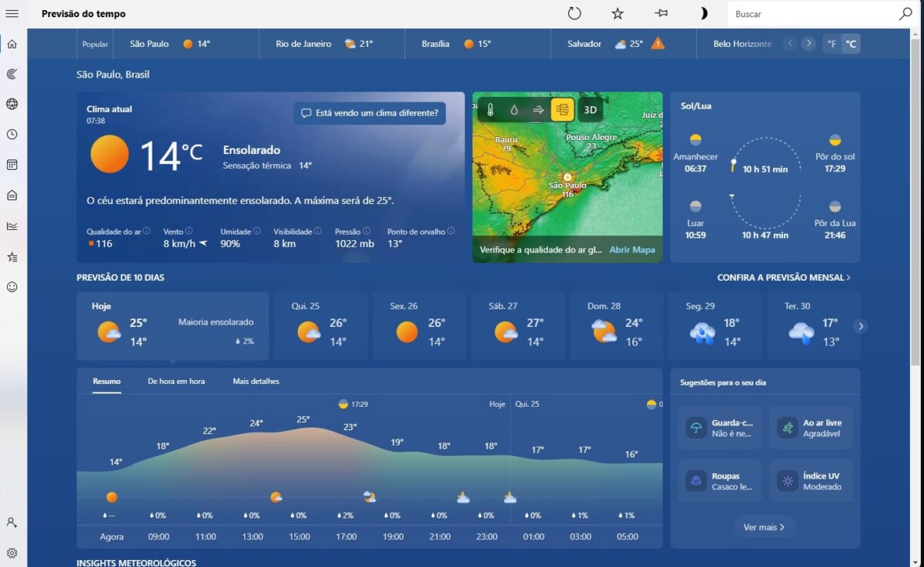
Task: Add location to favorites with star icon
Action: pyautogui.click(x=618, y=14)
